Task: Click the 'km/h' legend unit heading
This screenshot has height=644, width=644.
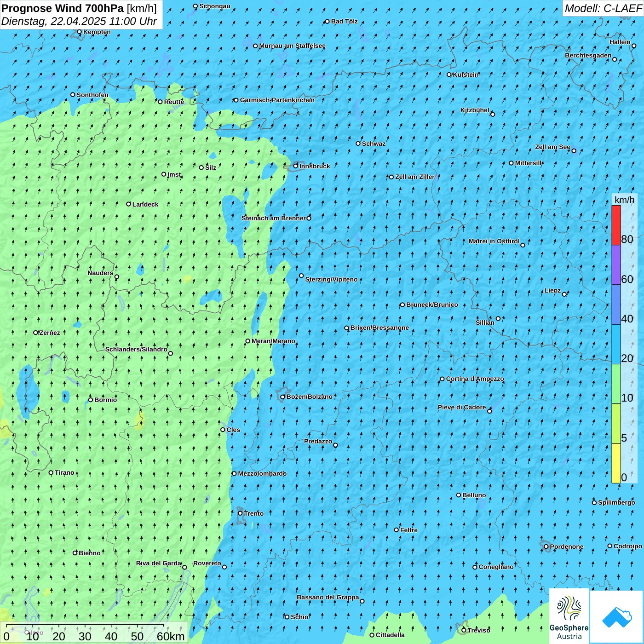Action: point(624,199)
